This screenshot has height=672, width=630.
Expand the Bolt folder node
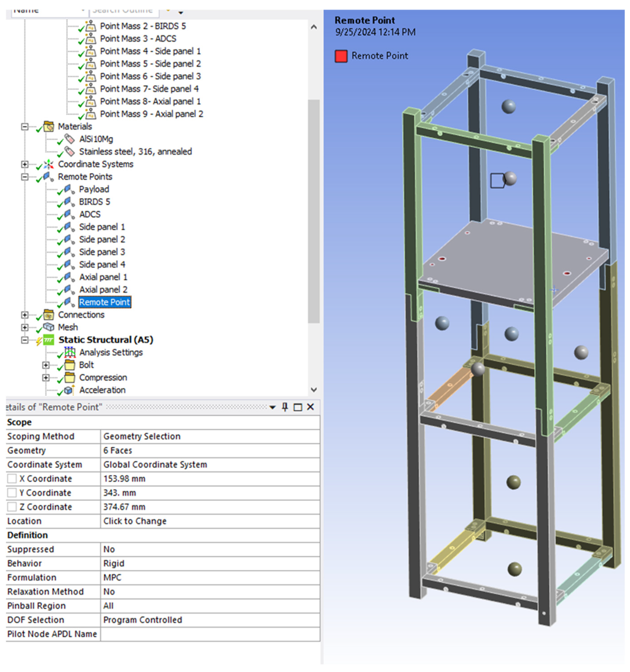(x=46, y=365)
